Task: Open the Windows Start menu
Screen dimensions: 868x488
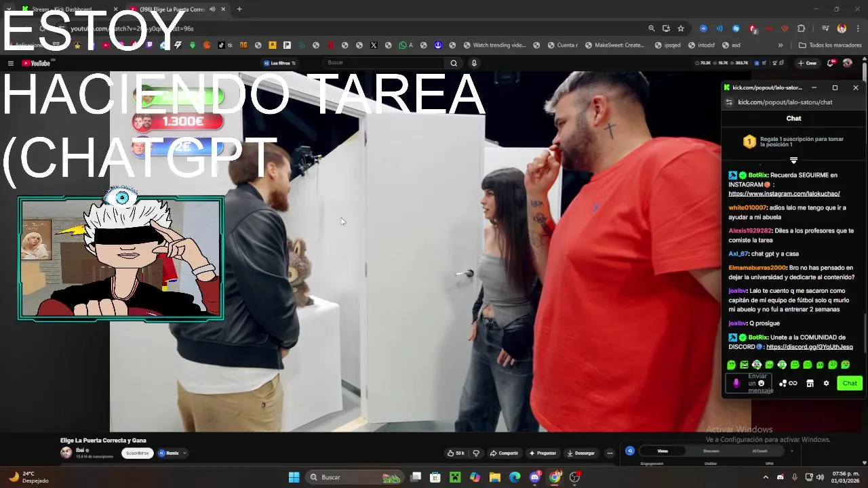Action: (x=294, y=477)
